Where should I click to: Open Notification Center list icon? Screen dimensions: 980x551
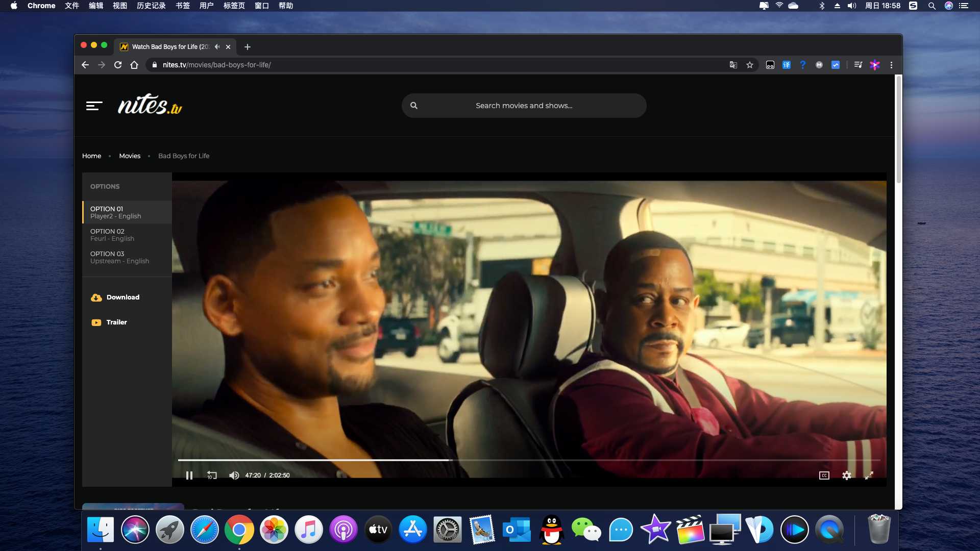(x=964, y=6)
